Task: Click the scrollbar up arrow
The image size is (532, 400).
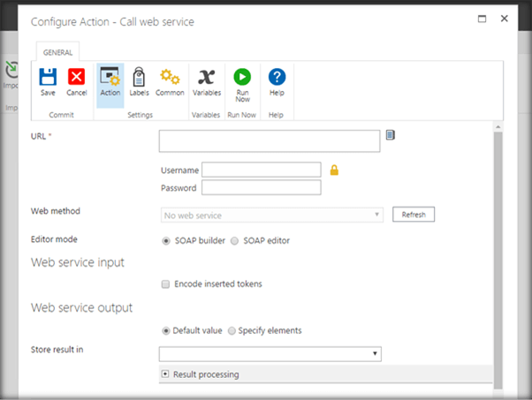Action: pyautogui.click(x=498, y=127)
